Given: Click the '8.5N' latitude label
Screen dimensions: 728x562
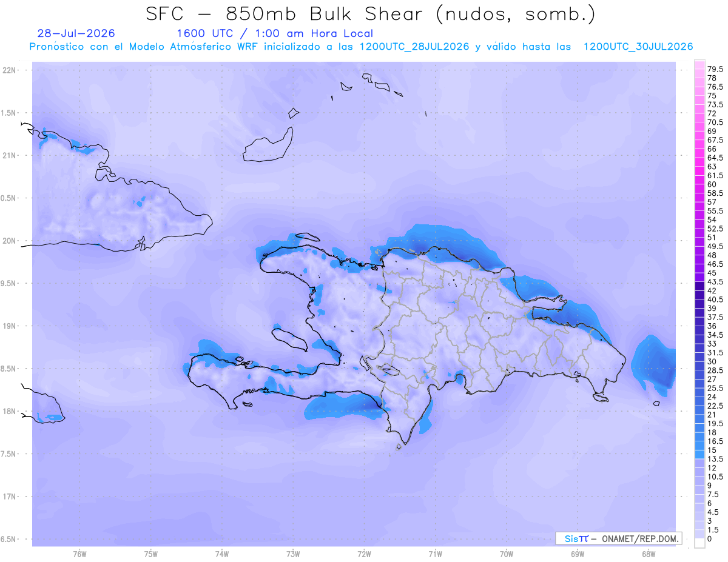Looking at the screenshot, I should [8, 369].
